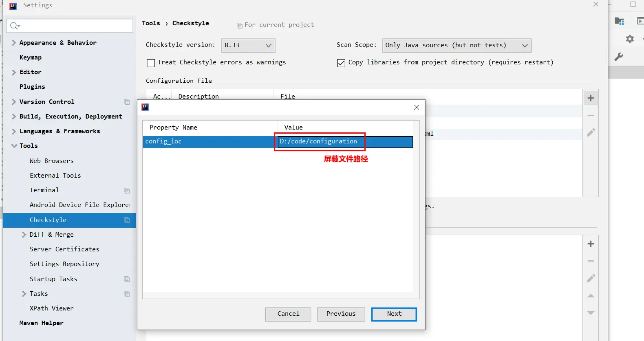The height and width of the screenshot is (341, 644).
Task: Toggle Treat Checkstyle errors as warnings checkbox
Action: coord(151,63)
